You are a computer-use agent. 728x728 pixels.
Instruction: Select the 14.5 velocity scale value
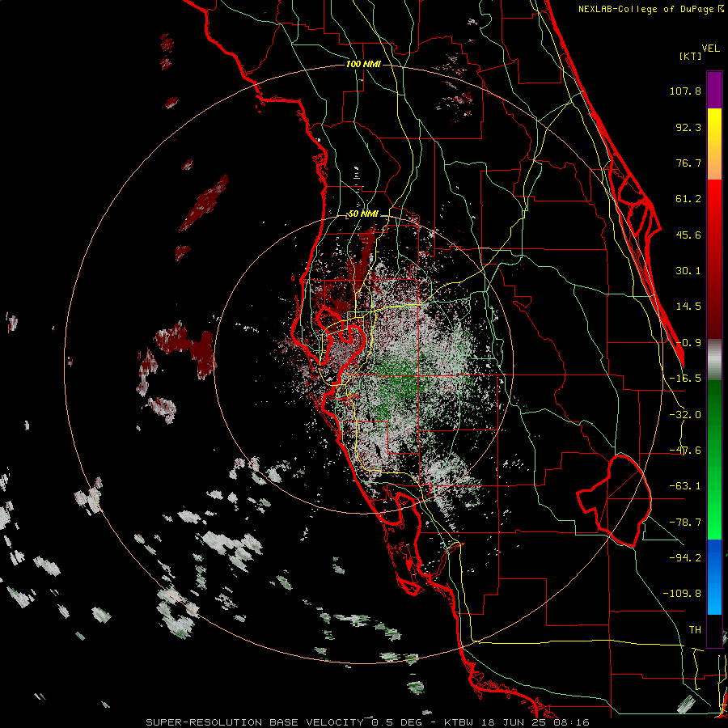(688, 307)
